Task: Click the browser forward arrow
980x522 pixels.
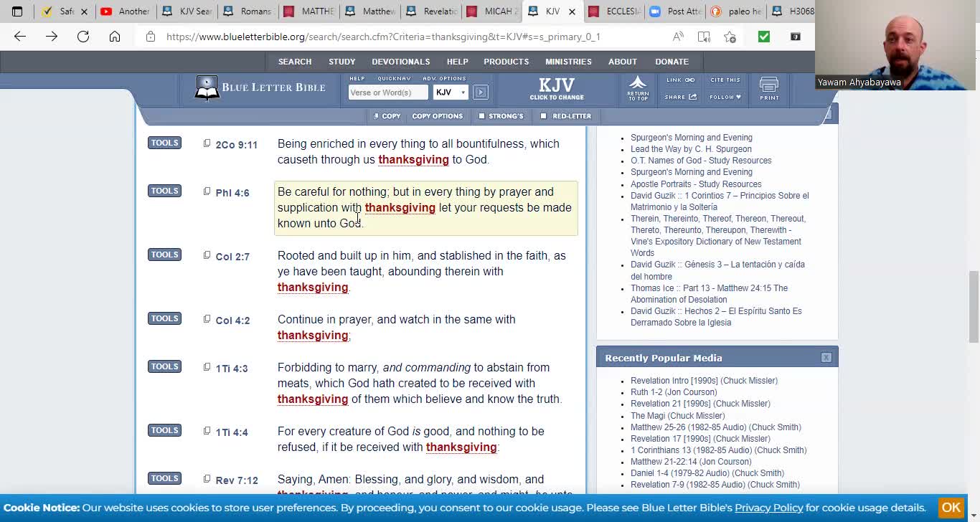Action: click(52, 37)
